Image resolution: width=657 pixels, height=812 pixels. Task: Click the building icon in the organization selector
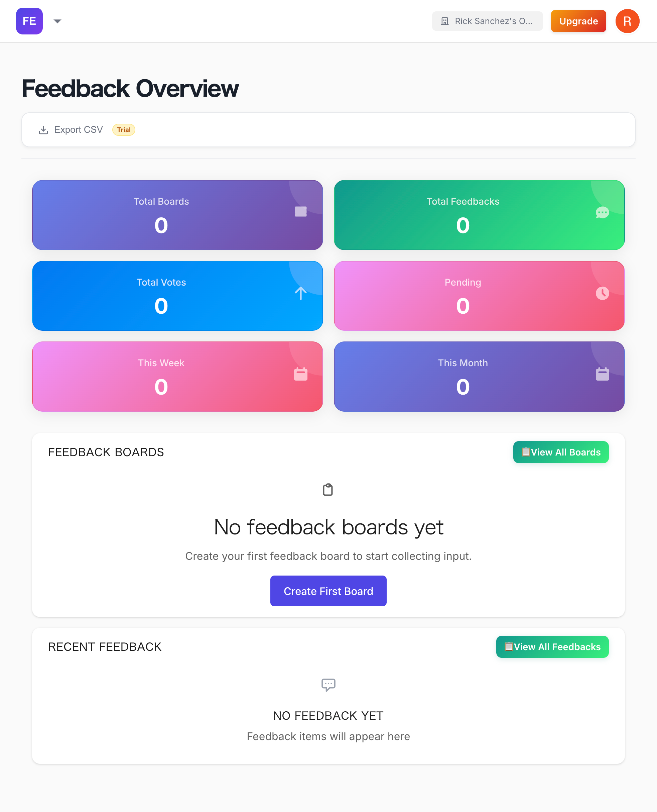[445, 21]
